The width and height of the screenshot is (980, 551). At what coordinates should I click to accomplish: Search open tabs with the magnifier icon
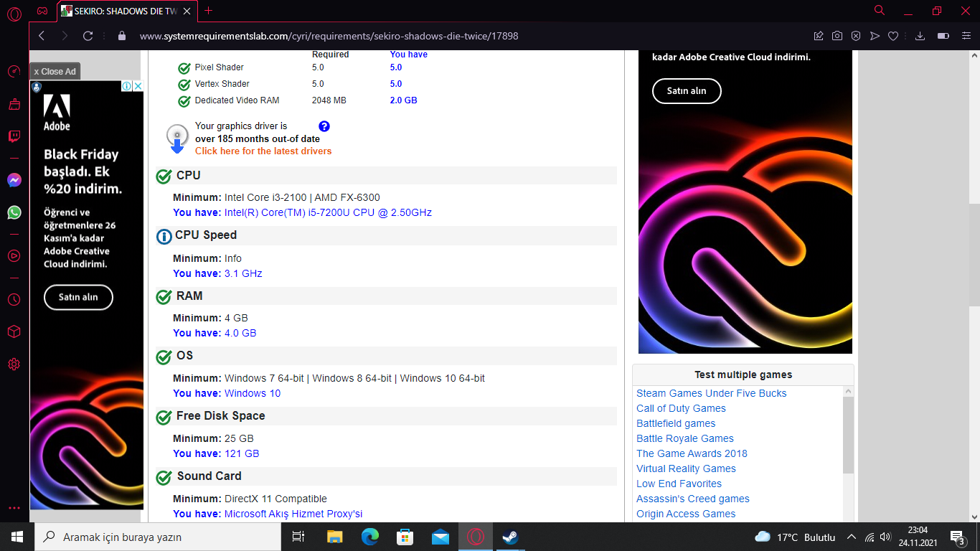(880, 11)
